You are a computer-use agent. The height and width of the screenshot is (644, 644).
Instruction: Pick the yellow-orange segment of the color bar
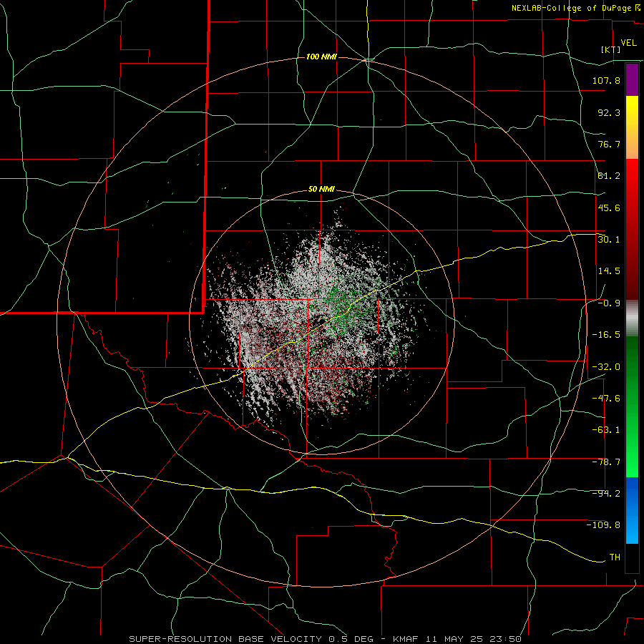[x=632, y=127]
